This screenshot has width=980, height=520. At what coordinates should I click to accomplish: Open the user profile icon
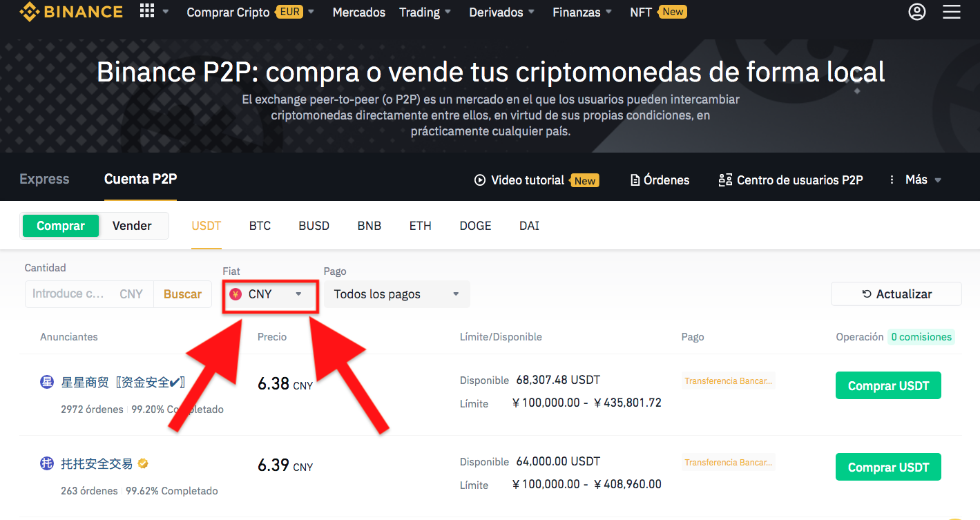917,12
